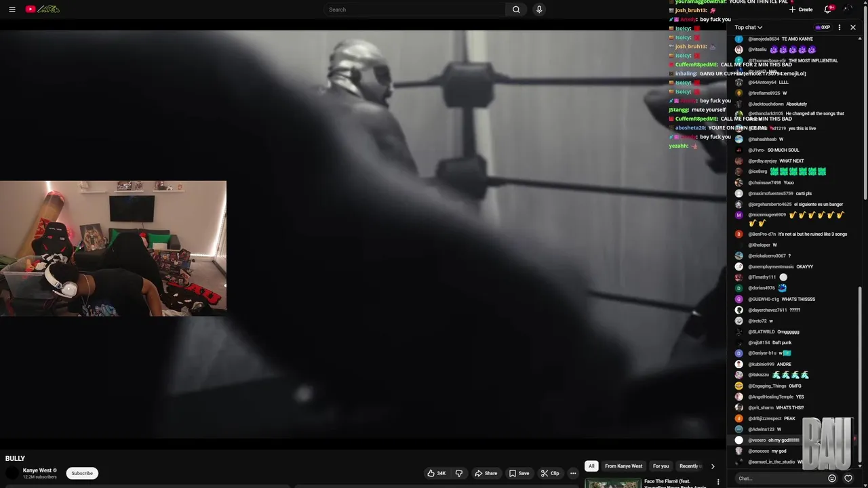Click into the YouTube search field
This screenshot has height=488, width=868.
click(415, 9)
